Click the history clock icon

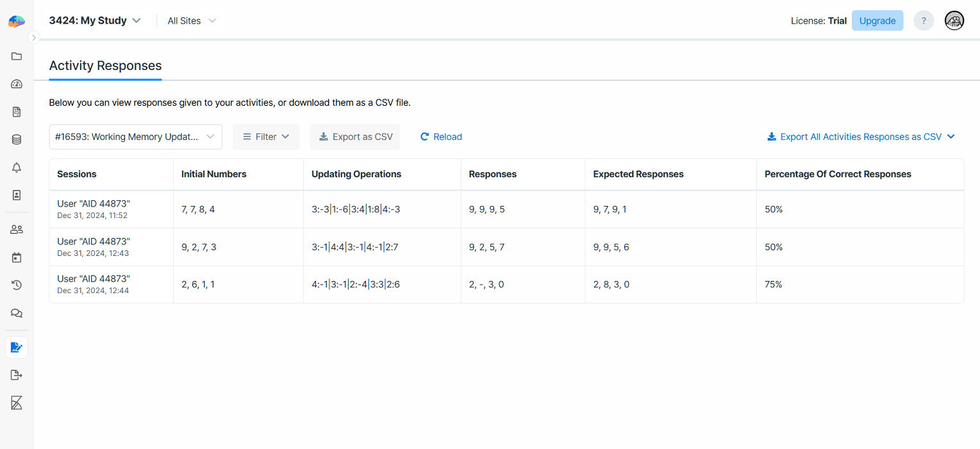(x=17, y=285)
